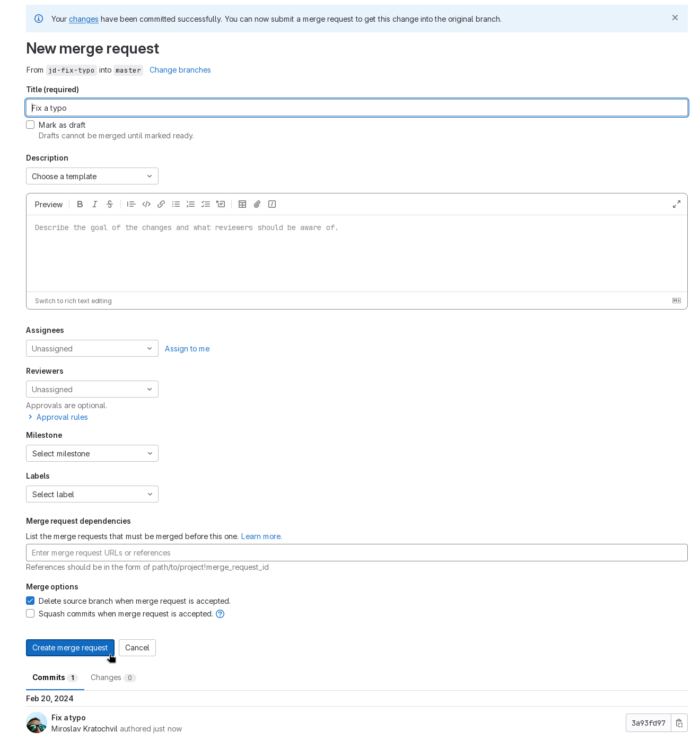Expand editor to full screen
The width and height of the screenshot is (700, 749).
point(677,204)
